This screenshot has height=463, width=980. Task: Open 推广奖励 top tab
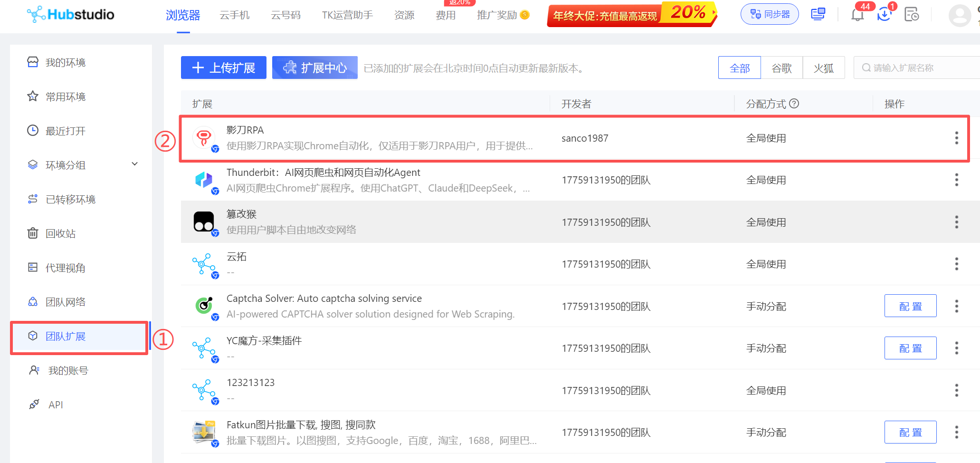click(497, 15)
